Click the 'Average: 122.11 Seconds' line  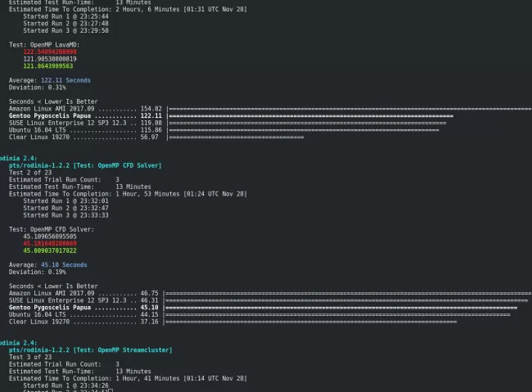point(50,80)
